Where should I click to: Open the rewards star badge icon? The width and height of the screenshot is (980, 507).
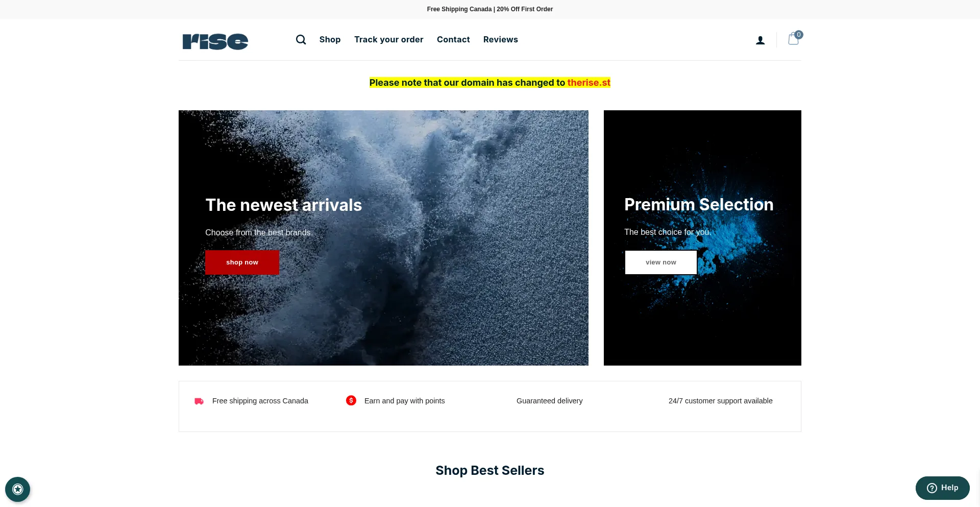(x=18, y=489)
